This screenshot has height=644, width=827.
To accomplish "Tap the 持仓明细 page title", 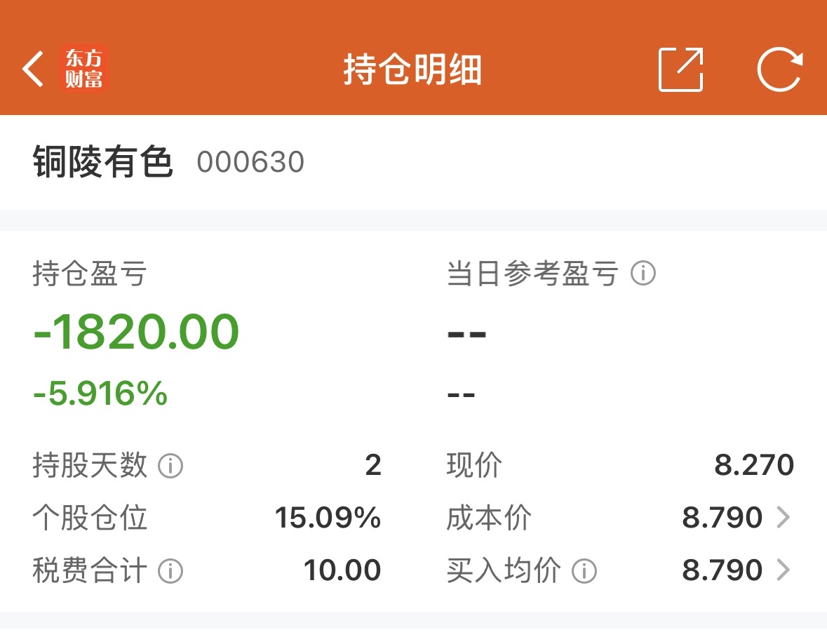I will (413, 69).
